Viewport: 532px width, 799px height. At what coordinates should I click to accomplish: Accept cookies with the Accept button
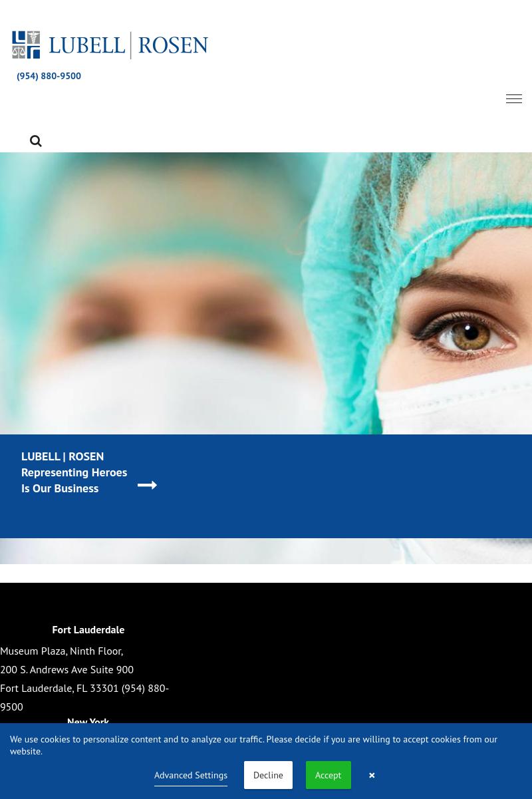click(x=328, y=776)
